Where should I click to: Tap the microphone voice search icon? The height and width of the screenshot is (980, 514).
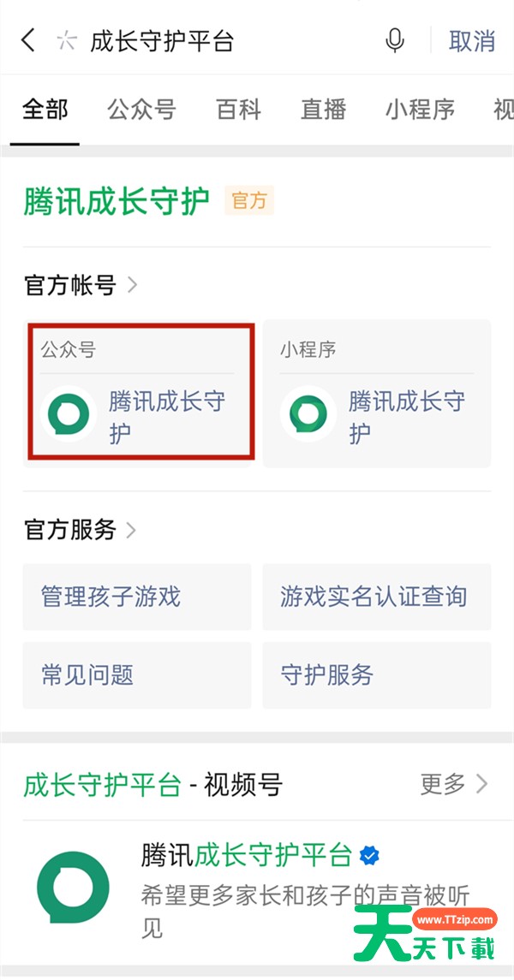(x=395, y=40)
